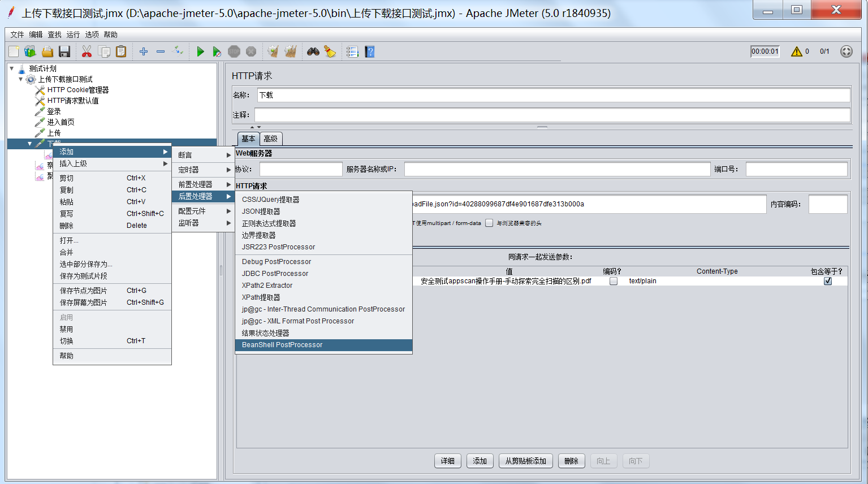Collapse all nodes with minus icon

click(161, 51)
